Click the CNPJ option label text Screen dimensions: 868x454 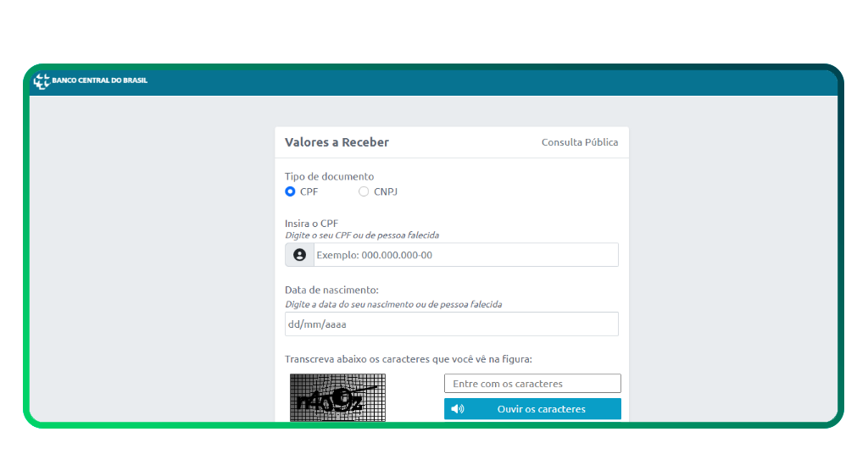tap(385, 191)
